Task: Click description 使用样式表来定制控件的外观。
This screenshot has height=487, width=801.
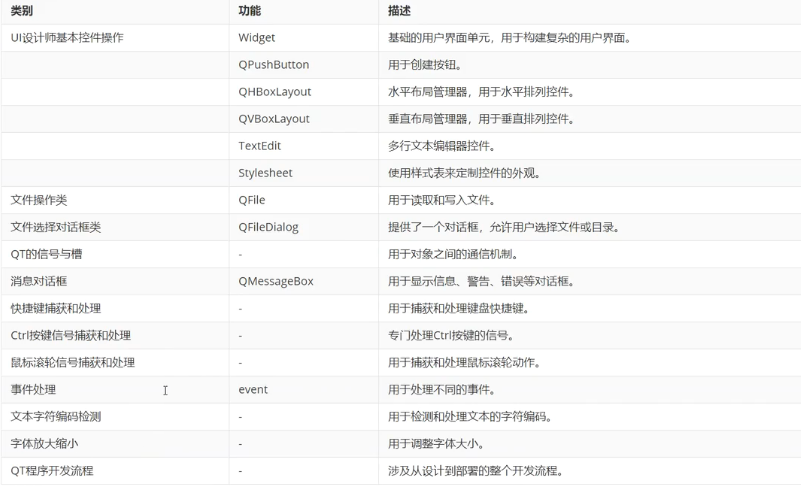Action: pos(464,173)
